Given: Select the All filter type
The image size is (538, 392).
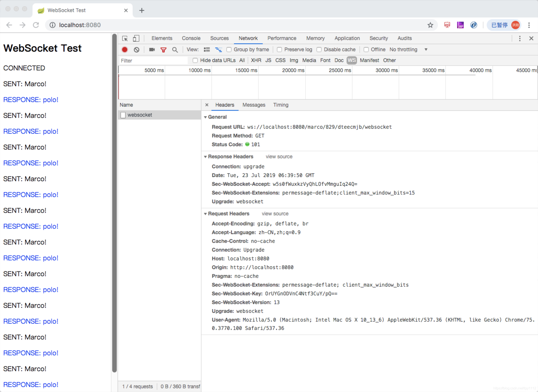Looking at the screenshot, I should click(x=242, y=61).
